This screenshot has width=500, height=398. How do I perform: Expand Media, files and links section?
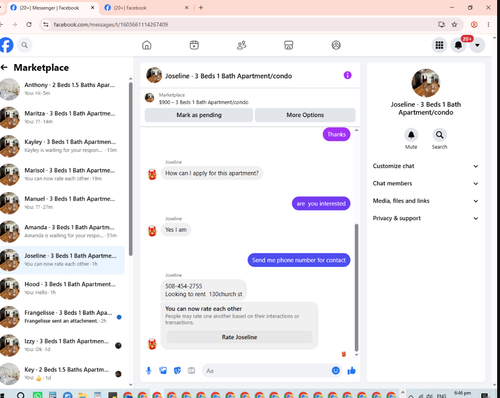[x=425, y=201]
